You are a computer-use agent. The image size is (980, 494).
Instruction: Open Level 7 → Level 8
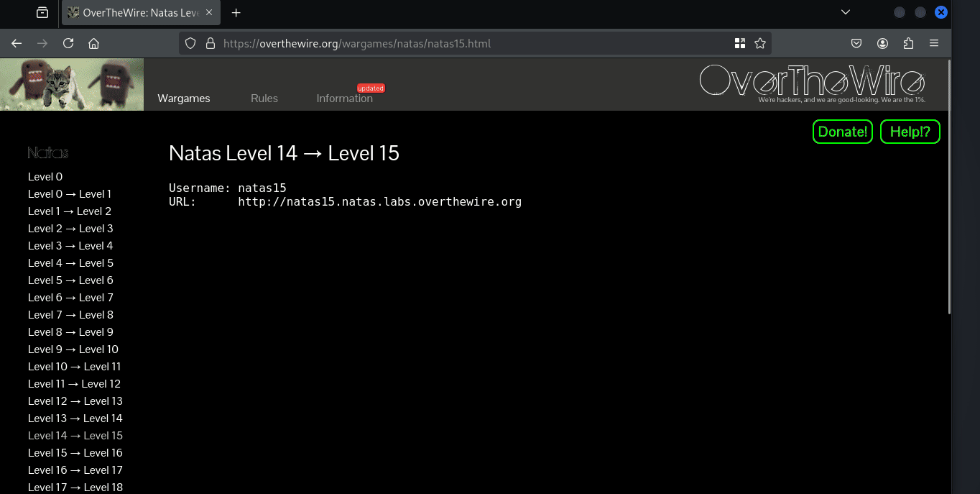70,315
